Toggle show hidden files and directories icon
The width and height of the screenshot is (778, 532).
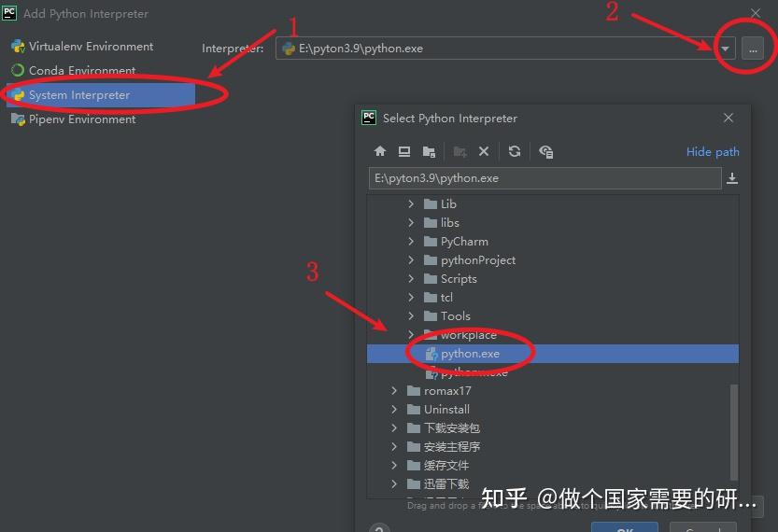(545, 151)
